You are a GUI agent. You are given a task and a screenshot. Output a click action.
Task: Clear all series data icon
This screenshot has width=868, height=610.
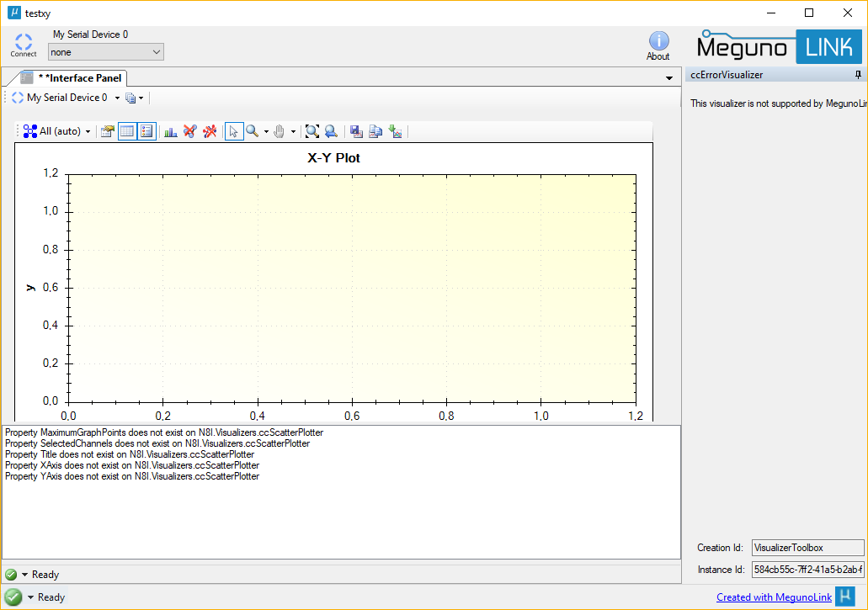(x=210, y=131)
